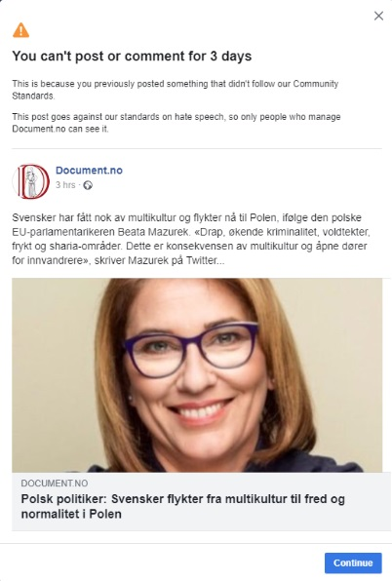This screenshot has width=392, height=581.
Task: Click the Community Standards explanation text
Action: coord(176,90)
